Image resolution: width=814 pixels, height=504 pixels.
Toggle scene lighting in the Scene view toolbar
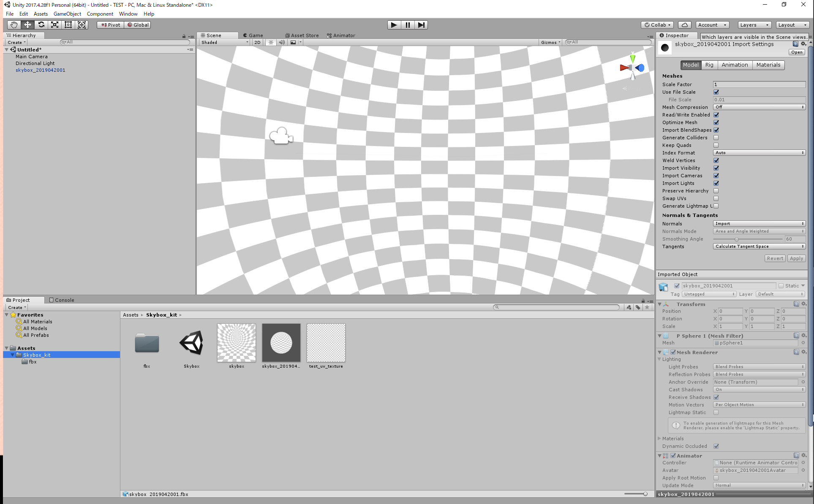[270, 42]
